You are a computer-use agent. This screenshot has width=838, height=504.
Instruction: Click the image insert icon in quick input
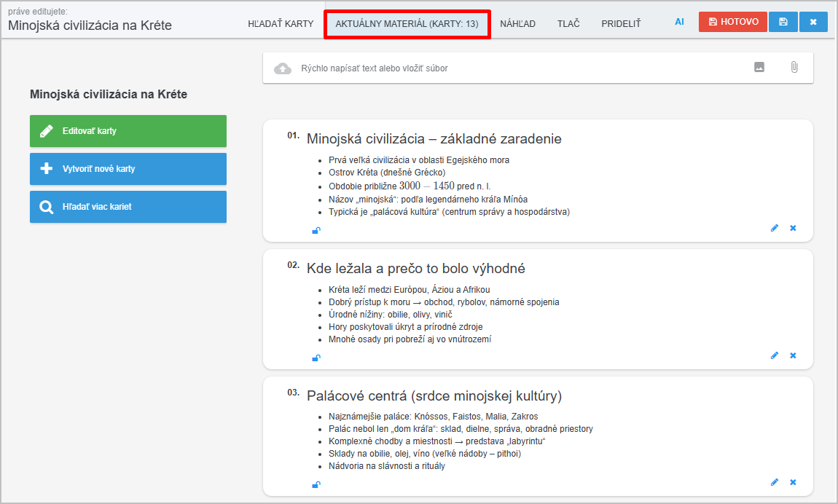click(759, 68)
